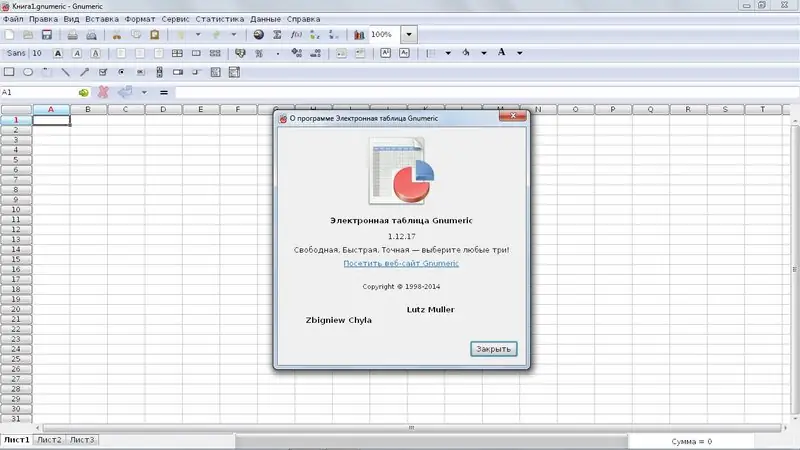Click the Bold A icon
This screenshot has height=450, width=800.
coord(58,53)
